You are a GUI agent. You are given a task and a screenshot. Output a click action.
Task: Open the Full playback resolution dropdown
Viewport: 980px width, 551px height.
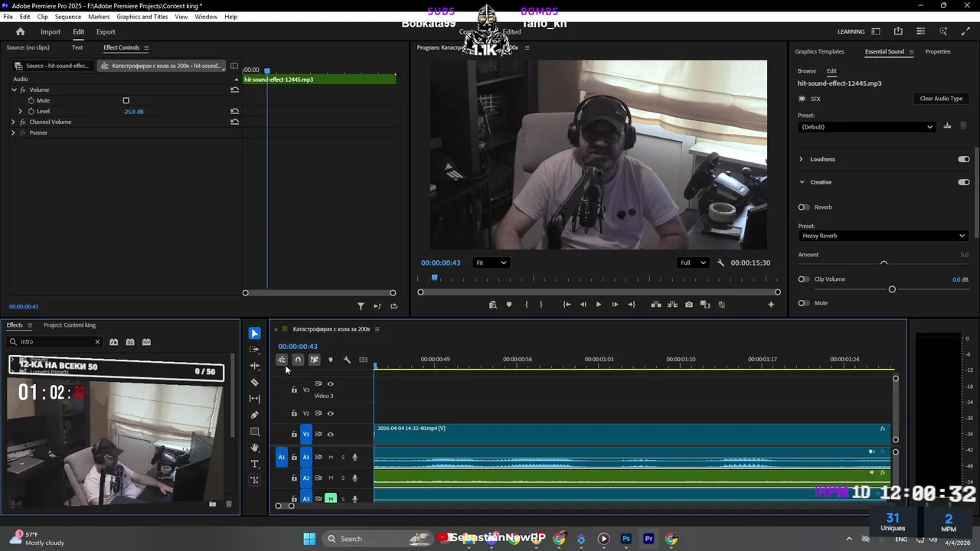pyautogui.click(x=693, y=262)
